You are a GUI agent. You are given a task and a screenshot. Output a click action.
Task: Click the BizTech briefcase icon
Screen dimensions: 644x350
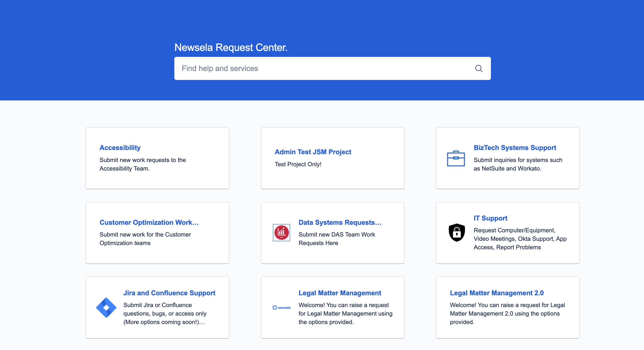[455, 158]
